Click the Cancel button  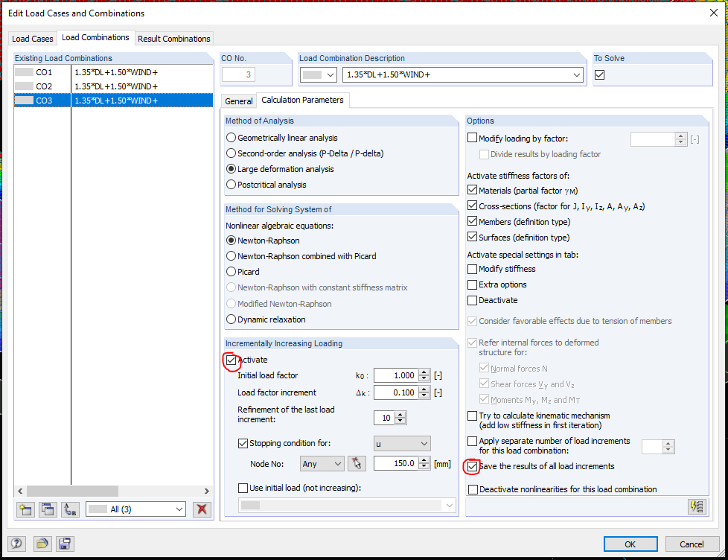point(692,544)
